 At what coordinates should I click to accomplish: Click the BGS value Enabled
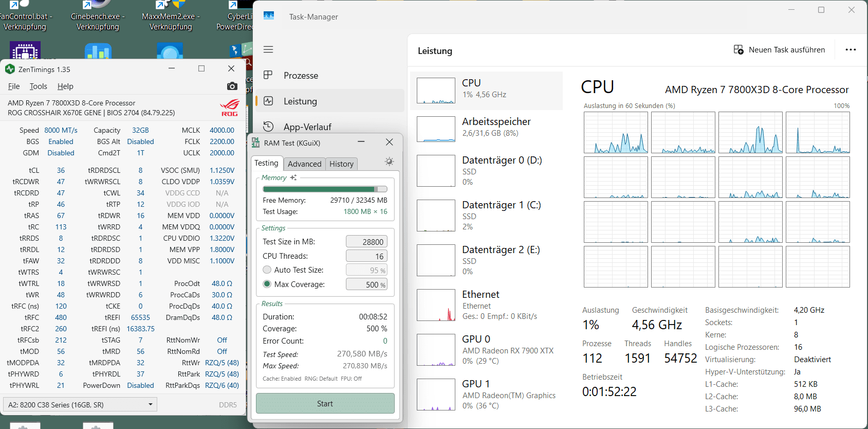click(x=61, y=141)
